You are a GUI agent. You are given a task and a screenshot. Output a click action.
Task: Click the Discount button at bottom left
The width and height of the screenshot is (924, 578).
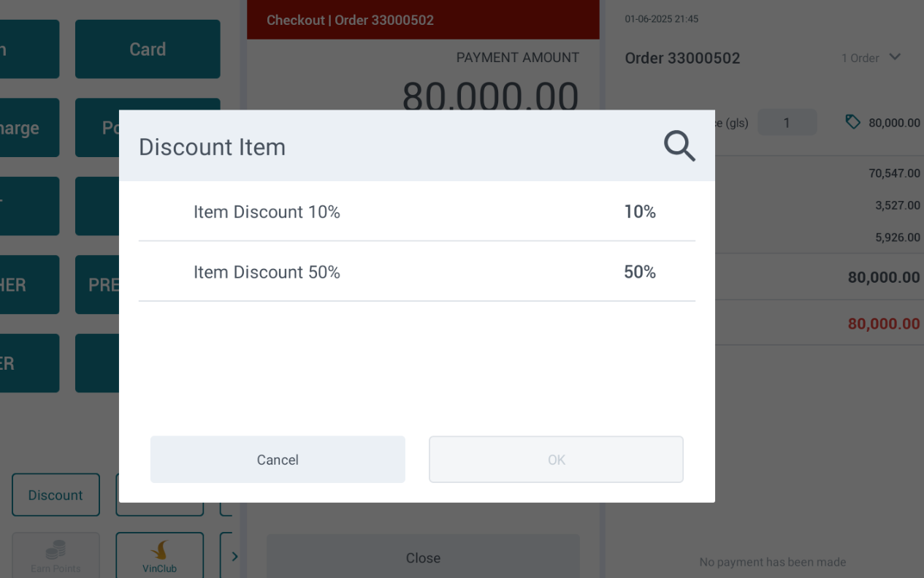pos(56,495)
